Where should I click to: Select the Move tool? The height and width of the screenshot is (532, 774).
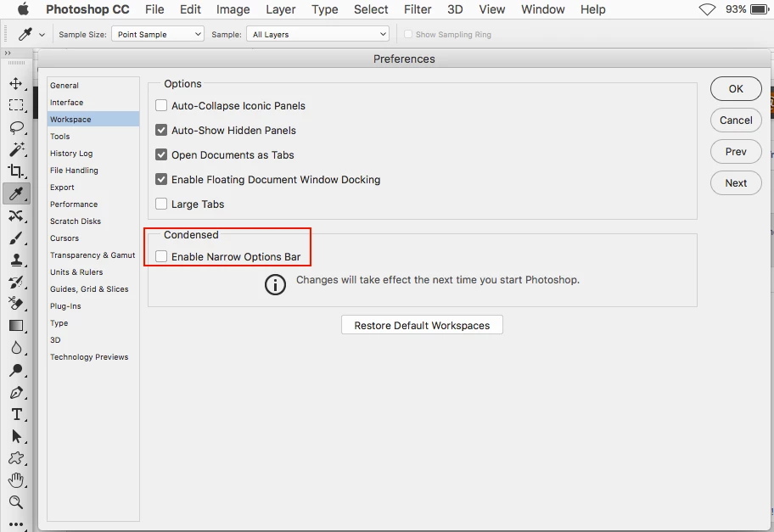(16, 83)
